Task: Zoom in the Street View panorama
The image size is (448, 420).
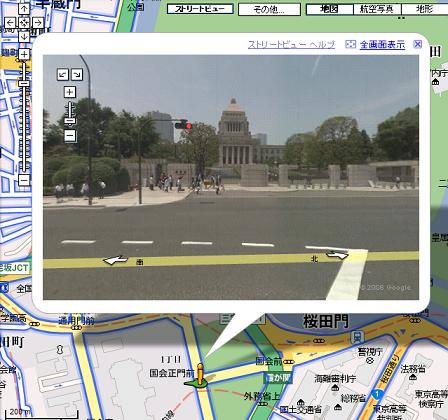Action: pyautogui.click(x=70, y=92)
